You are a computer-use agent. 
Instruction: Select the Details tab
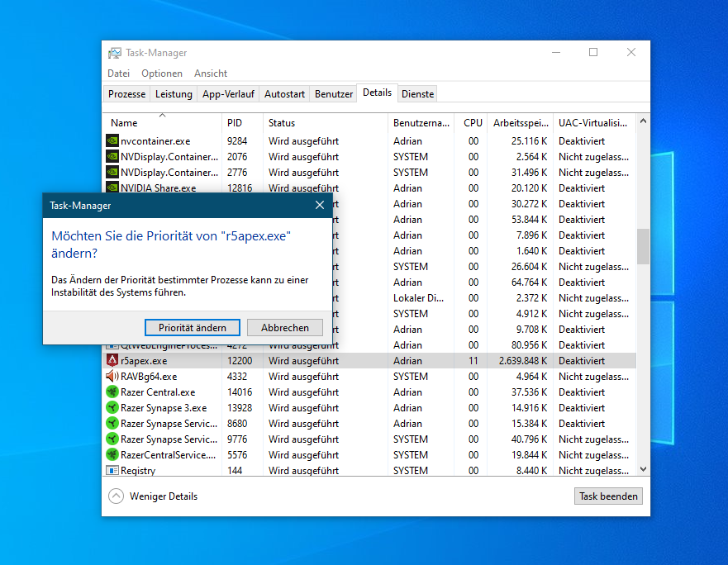377,93
